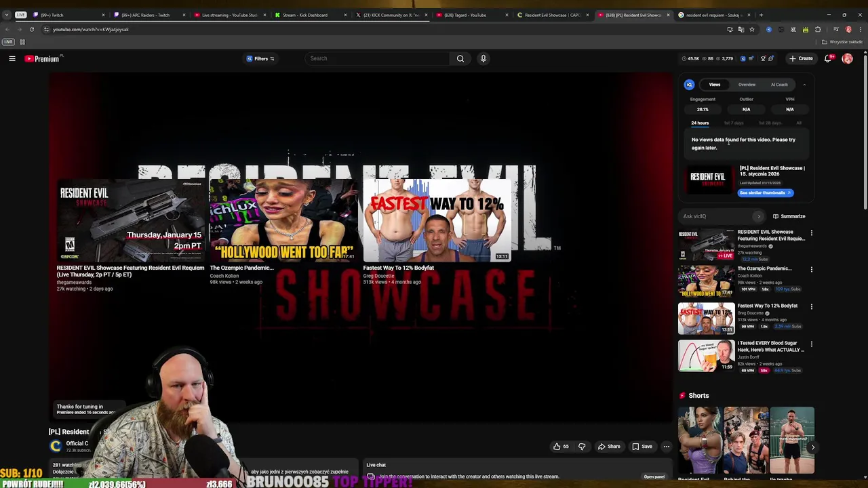Click the Engagement 28.1% value
The image size is (868, 488).
click(x=703, y=109)
